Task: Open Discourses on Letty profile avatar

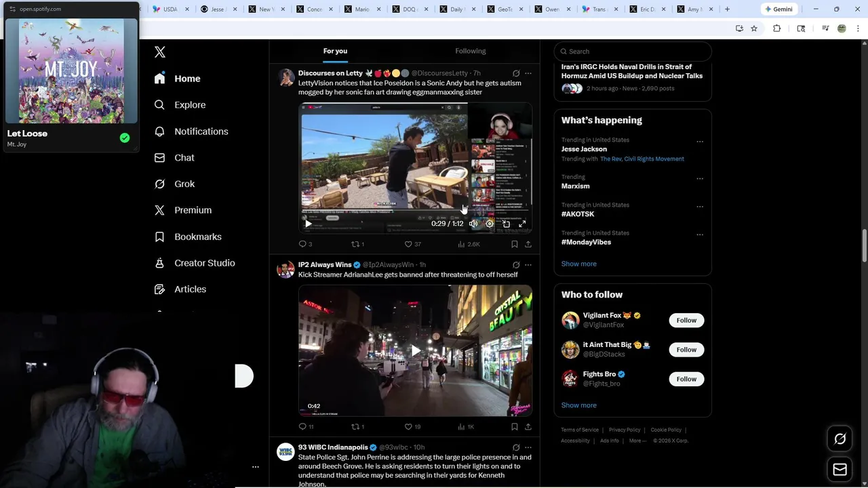Action: 285,77
